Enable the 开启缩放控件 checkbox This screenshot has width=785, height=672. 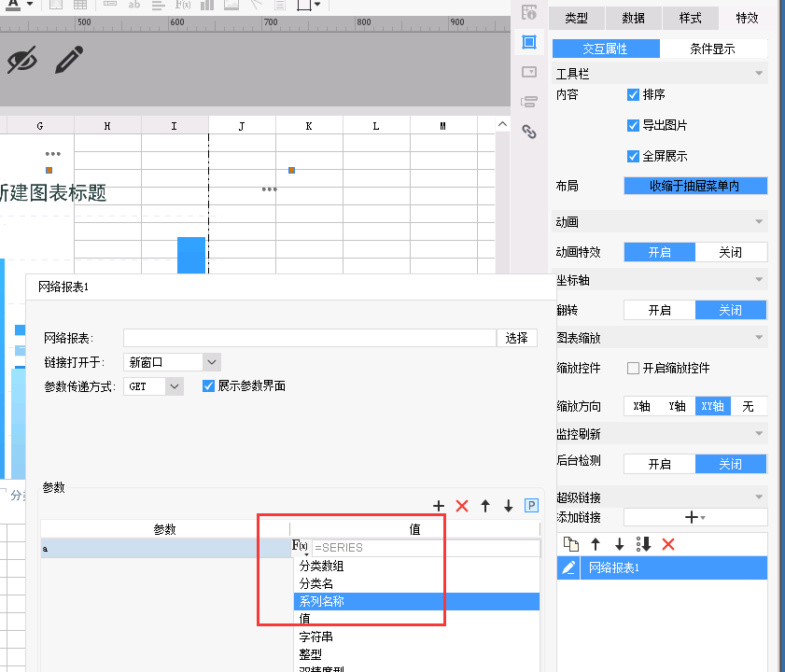pos(634,368)
